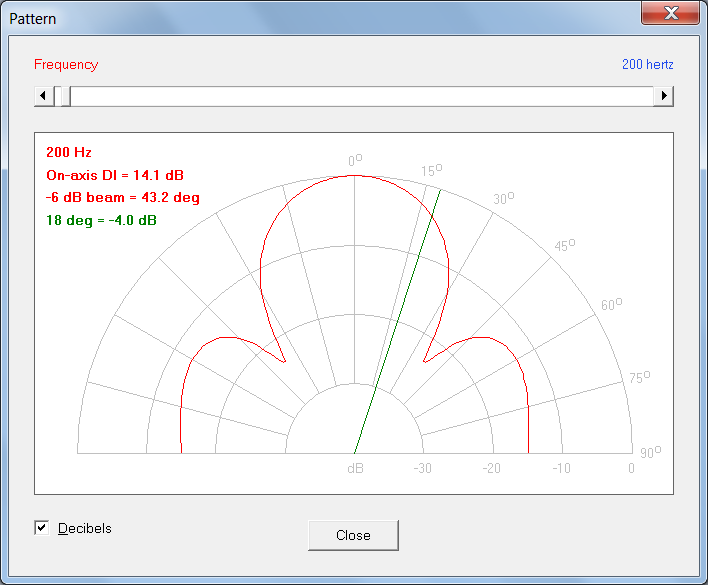Click the frequency slider left arrow
Viewport: 708px width, 585px height.
click(44, 96)
